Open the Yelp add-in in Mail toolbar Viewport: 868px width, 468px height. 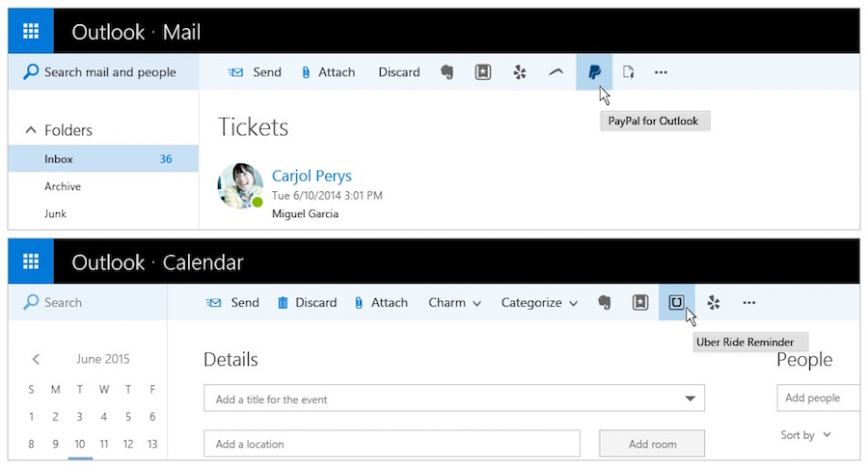point(519,72)
